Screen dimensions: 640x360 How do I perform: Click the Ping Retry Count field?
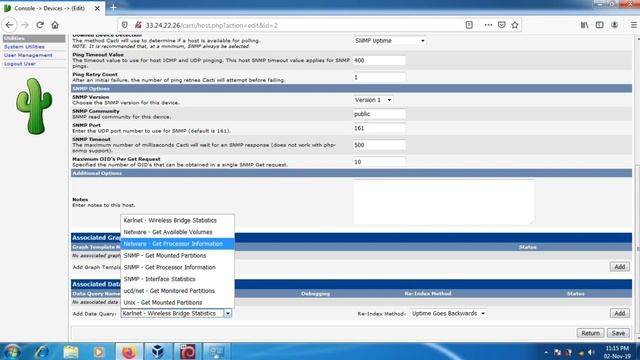[379, 77]
